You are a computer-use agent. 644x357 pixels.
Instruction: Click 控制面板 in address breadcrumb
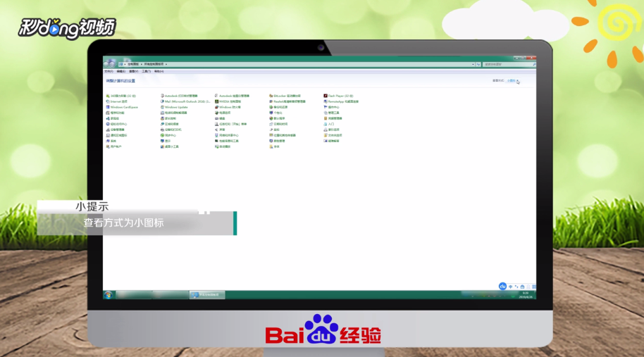click(133, 64)
